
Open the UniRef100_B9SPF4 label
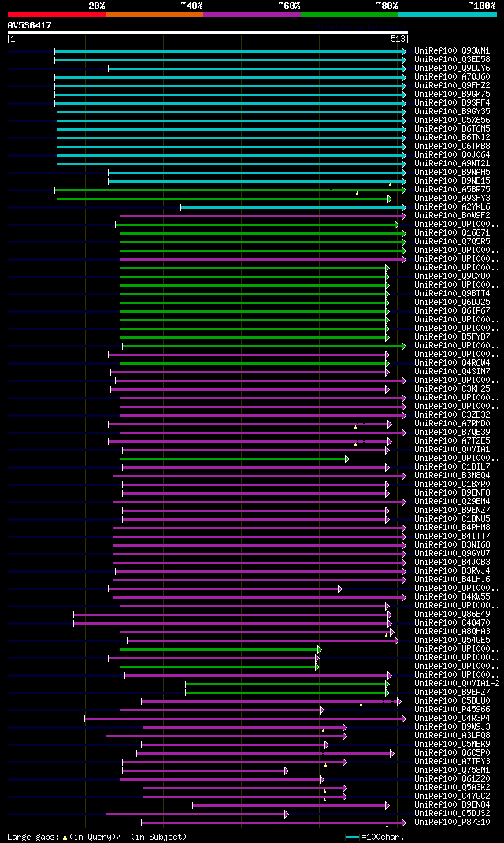(452, 102)
